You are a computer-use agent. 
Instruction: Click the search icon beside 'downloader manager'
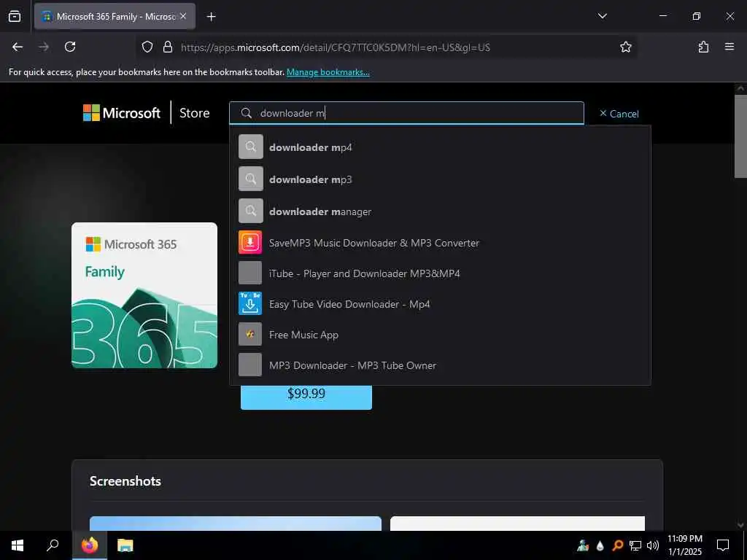[251, 211]
